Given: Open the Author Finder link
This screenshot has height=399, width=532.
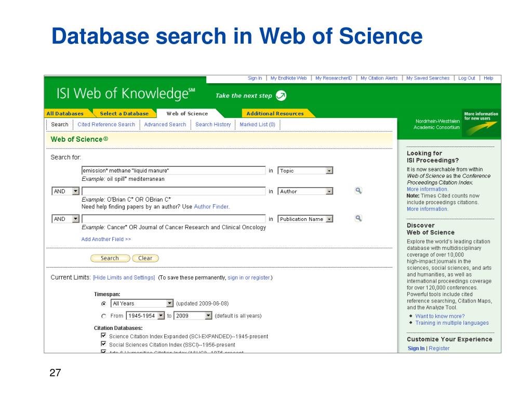Looking at the screenshot, I should (212, 207).
